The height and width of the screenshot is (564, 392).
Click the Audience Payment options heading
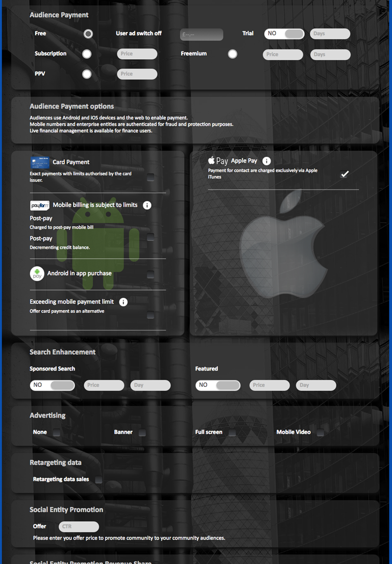71,107
